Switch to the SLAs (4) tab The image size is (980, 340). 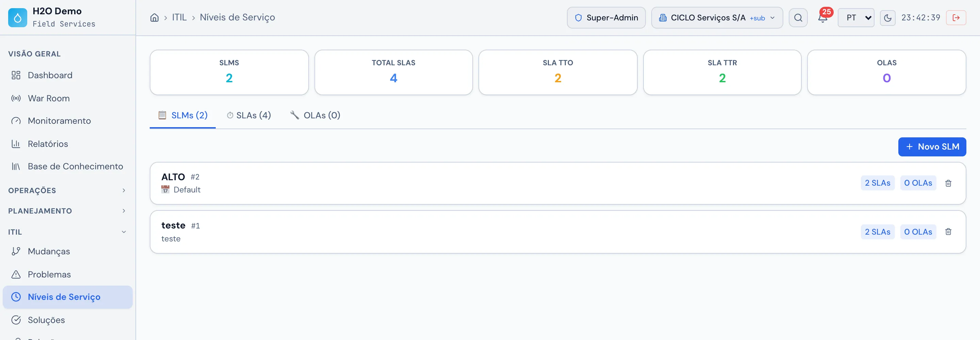click(x=249, y=115)
